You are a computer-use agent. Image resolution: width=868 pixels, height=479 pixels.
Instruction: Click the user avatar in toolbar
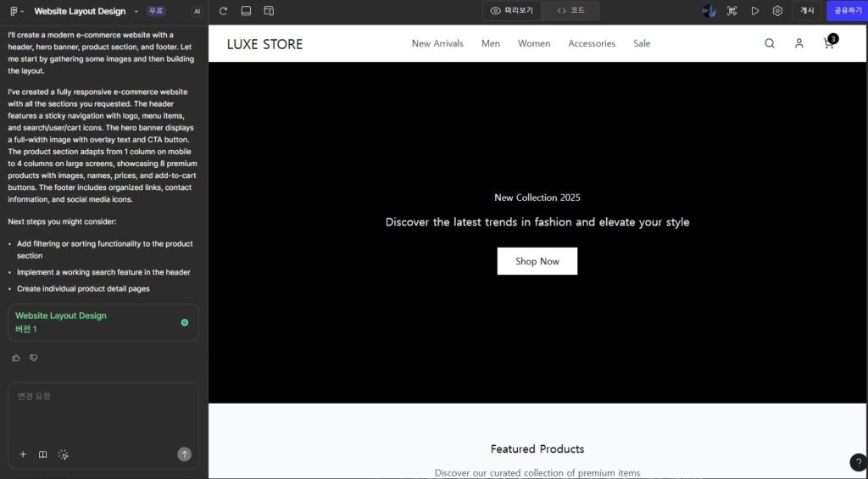709,11
